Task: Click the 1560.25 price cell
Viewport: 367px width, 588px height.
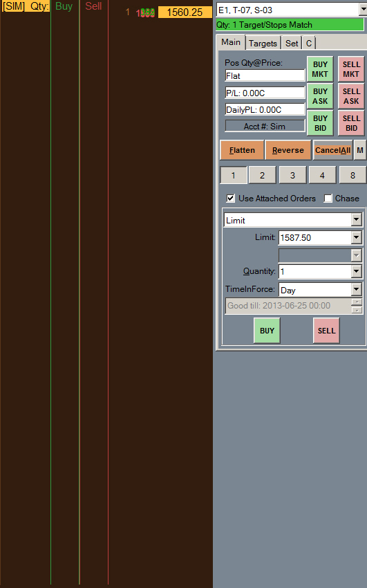Action: coord(185,12)
